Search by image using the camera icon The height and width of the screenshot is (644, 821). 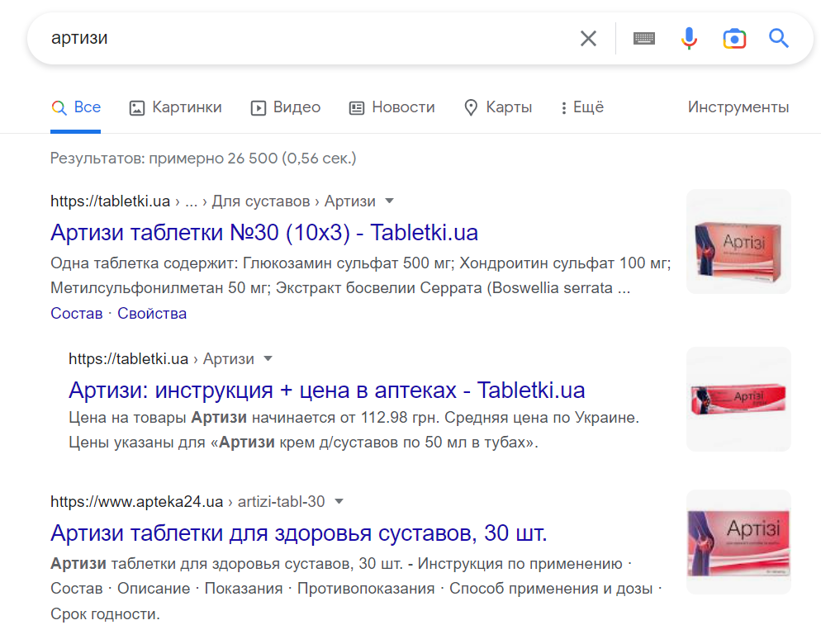pyautogui.click(x=734, y=38)
